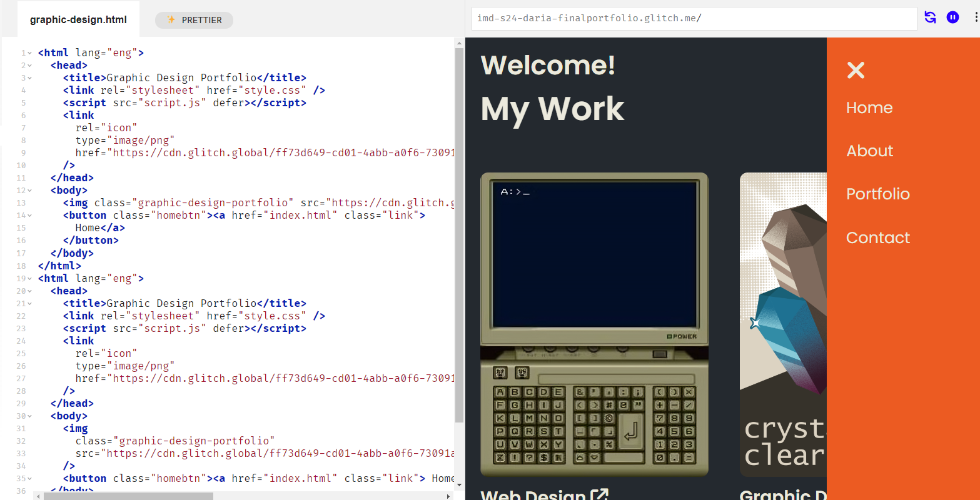Click the refresh preview icon

pyautogui.click(x=930, y=17)
